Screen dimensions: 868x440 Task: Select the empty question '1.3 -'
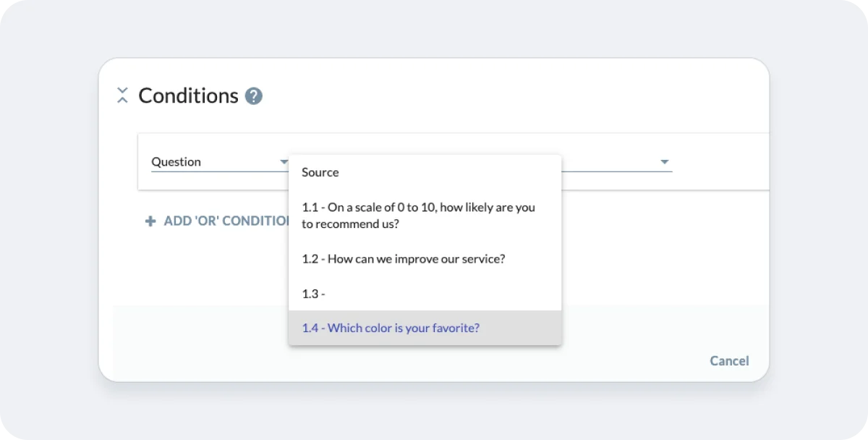[313, 294]
